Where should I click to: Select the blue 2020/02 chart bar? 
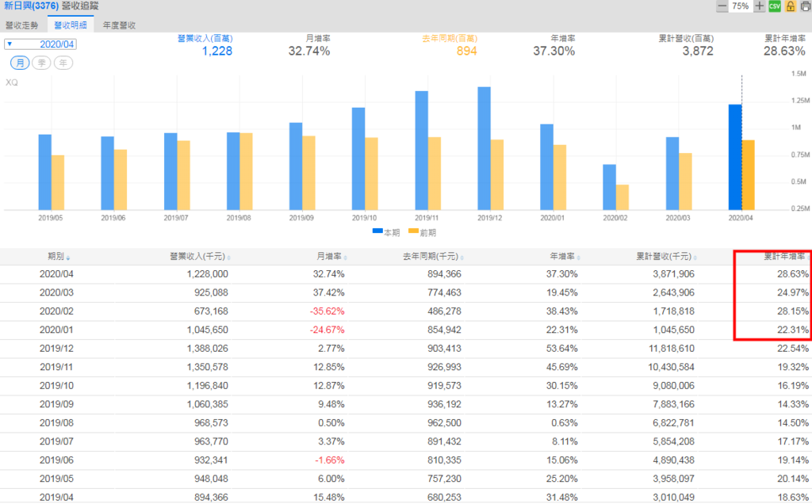[x=610, y=187]
